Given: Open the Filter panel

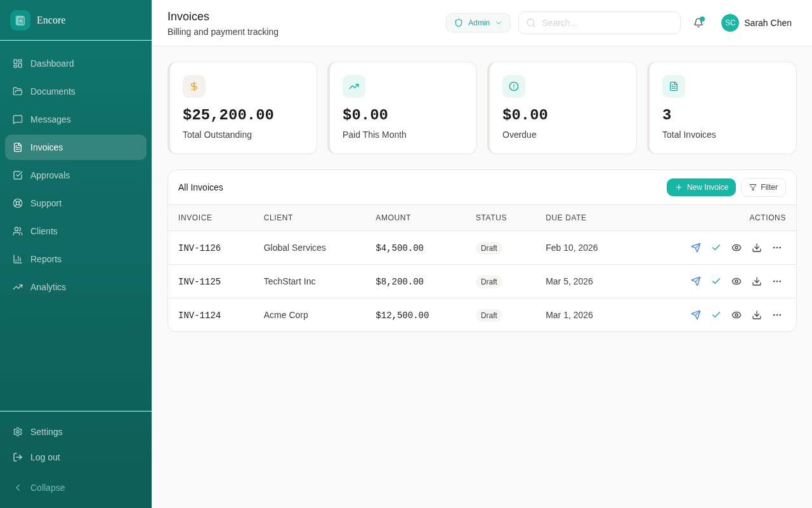Looking at the screenshot, I should tap(763, 187).
